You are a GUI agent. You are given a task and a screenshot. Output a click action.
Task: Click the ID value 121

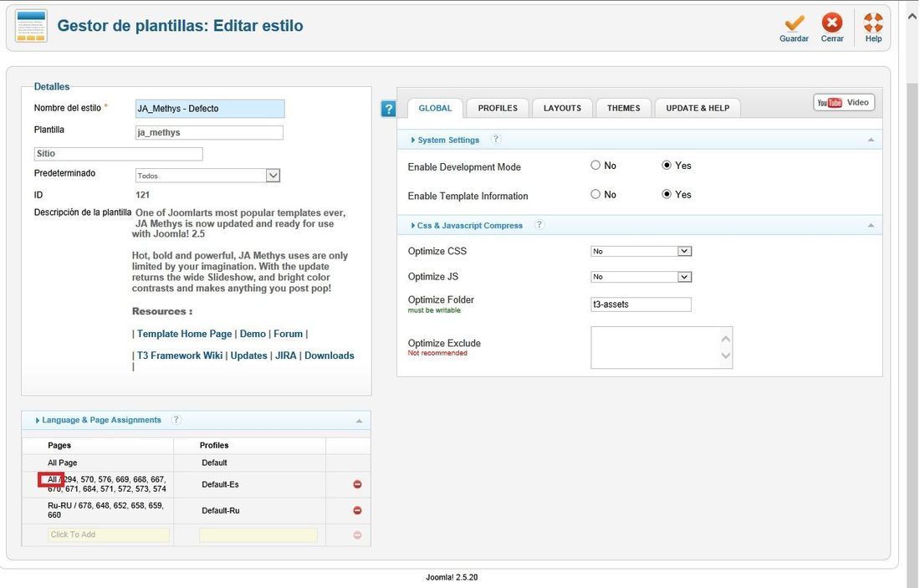tap(142, 195)
